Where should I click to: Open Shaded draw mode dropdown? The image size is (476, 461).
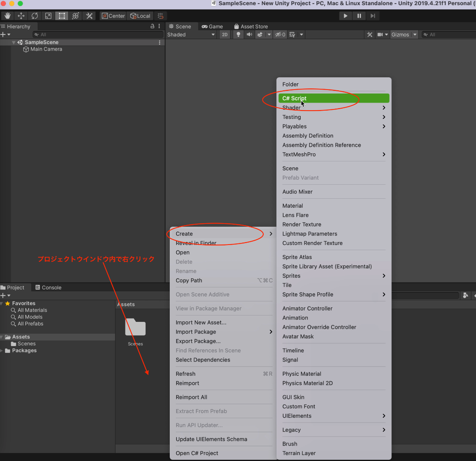pyautogui.click(x=192, y=34)
